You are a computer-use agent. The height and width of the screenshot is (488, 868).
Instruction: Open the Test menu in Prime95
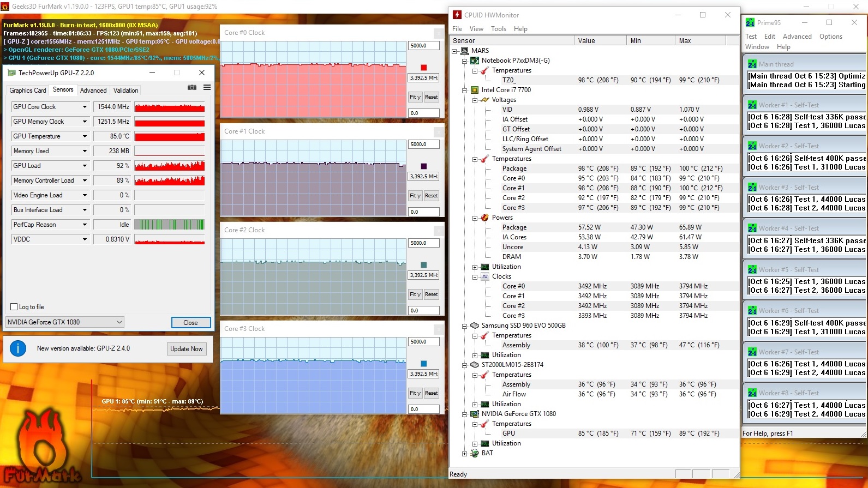(751, 37)
